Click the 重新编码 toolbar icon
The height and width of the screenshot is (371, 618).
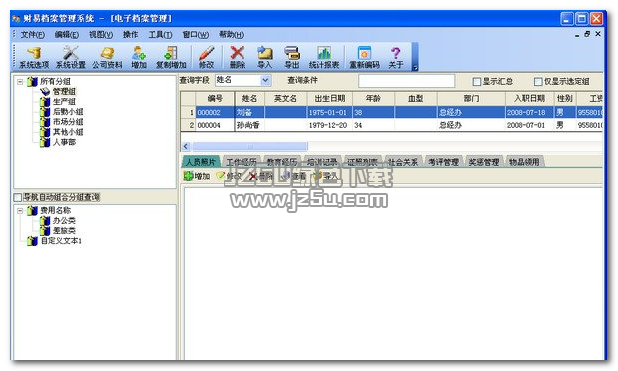(x=364, y=58)
